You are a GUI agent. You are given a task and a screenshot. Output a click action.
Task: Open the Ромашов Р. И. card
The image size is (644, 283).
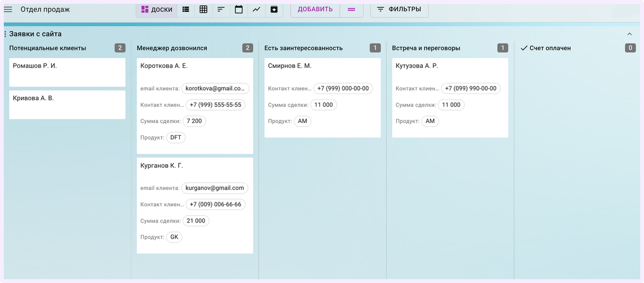(x=67, y=72)
